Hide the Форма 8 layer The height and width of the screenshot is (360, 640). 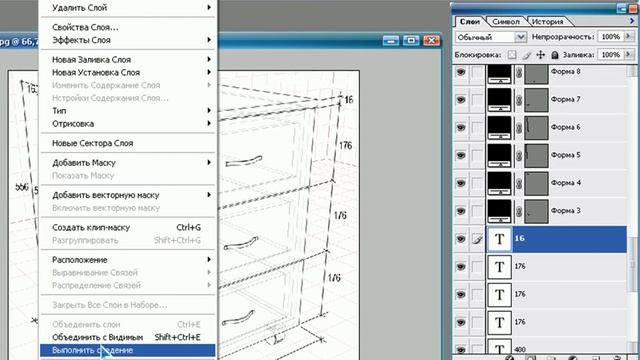point(461,72)
